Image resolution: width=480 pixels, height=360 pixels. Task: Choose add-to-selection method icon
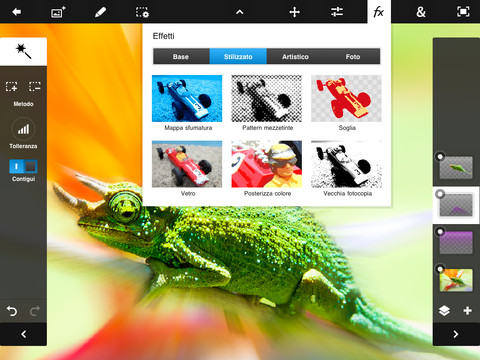pyautogui.click(x=12, y=87)
